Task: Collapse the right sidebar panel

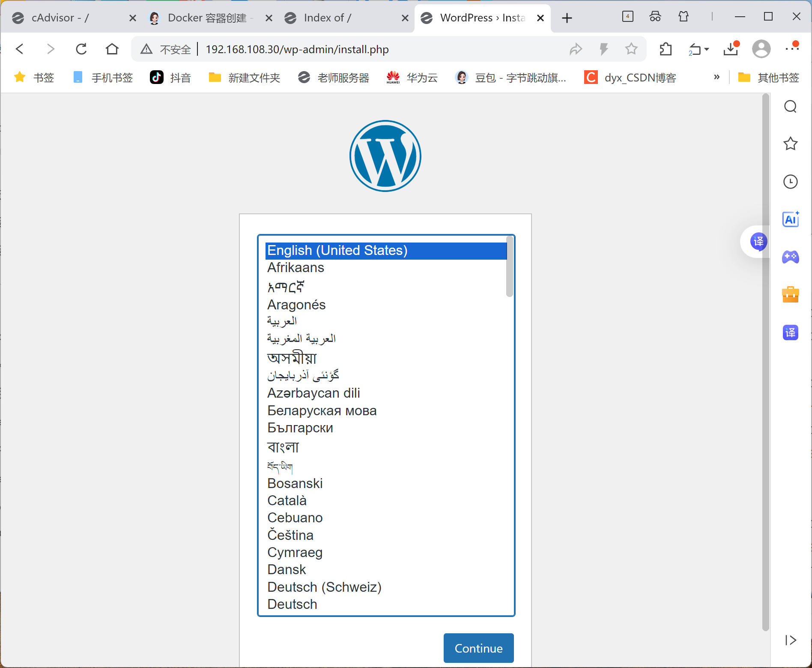Action: click(791, 640)
